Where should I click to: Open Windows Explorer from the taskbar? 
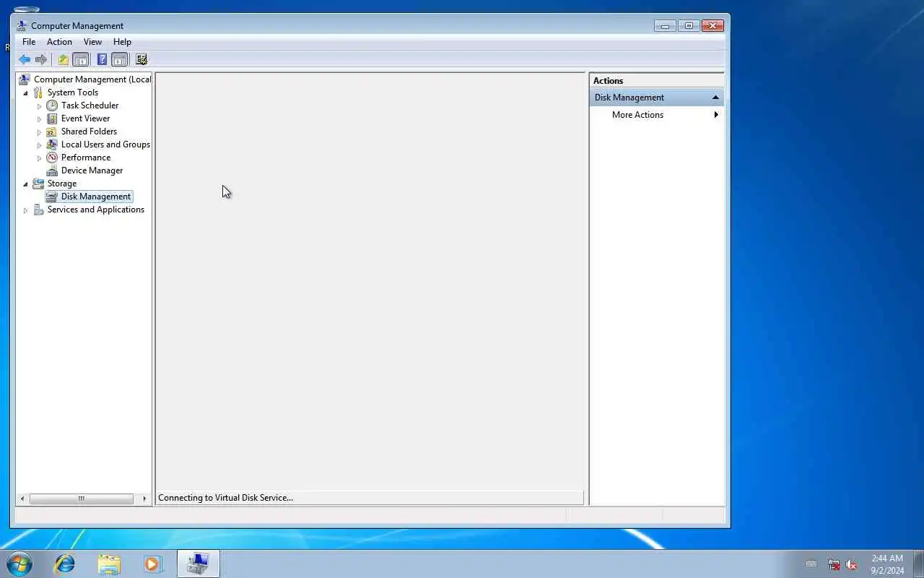[x=109, y=564]
